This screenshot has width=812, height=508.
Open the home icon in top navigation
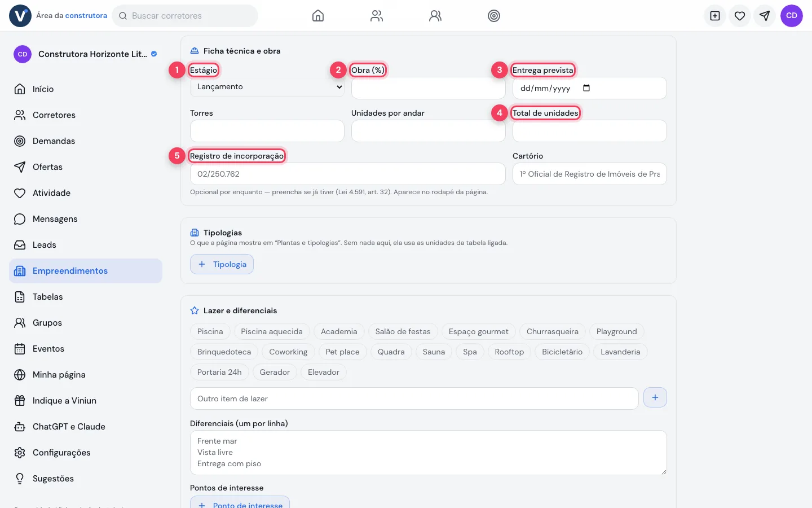coord(318,16)
